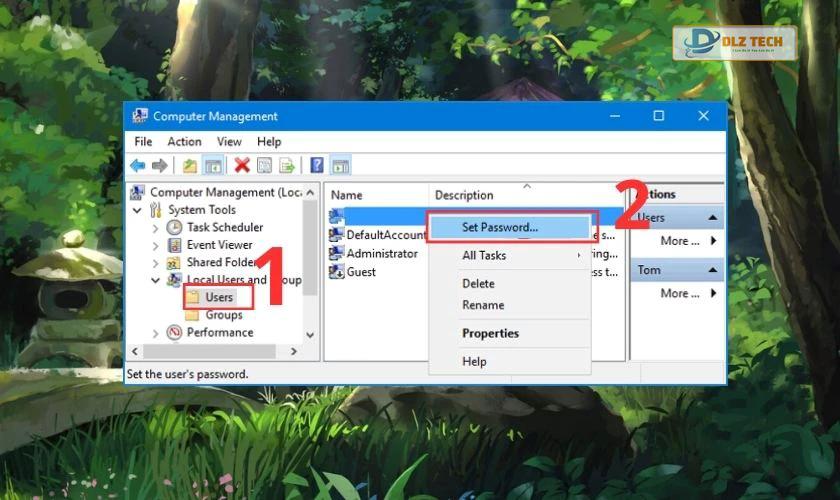Select the Users folder in tree
The image size is (840, 500).
point(219,297)
